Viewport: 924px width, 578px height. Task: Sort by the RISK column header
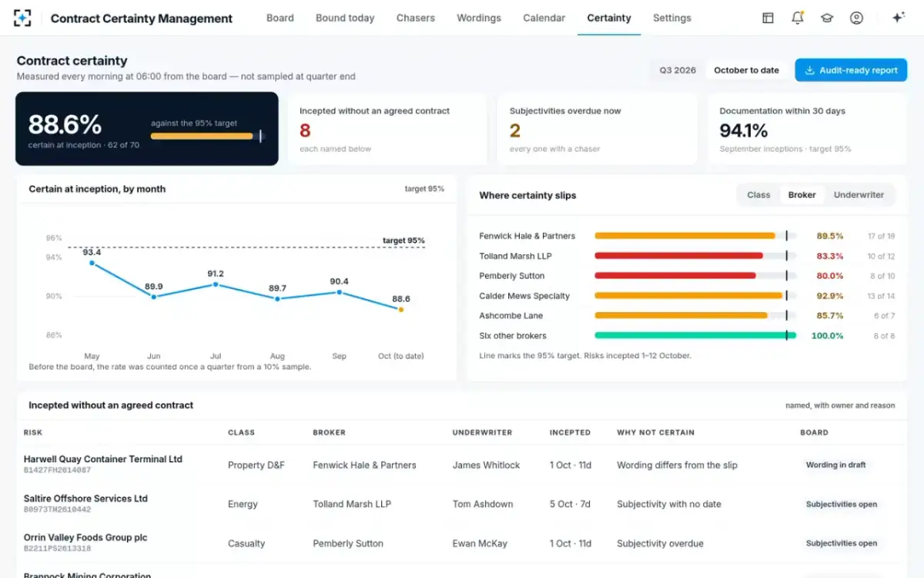33,432
